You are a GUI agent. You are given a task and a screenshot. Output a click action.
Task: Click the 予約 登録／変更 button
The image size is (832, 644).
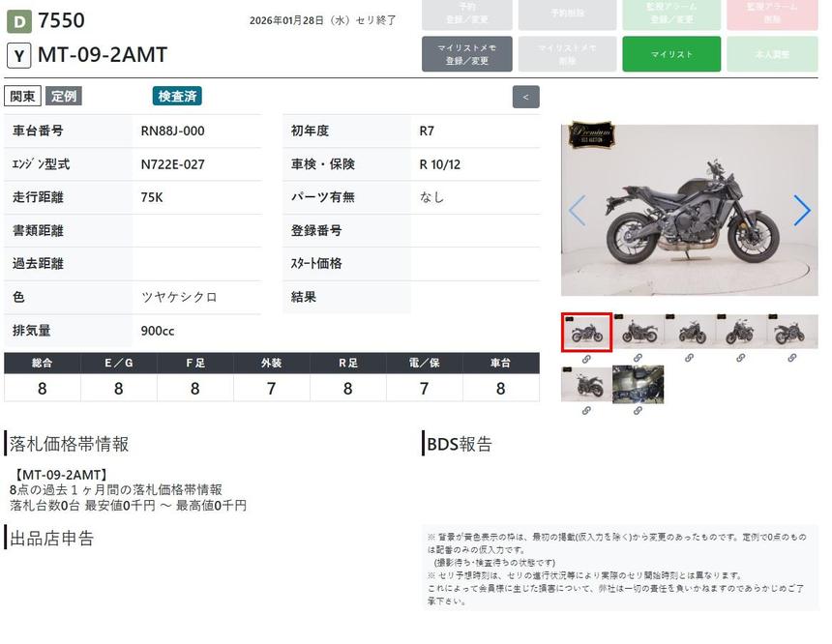467,14
